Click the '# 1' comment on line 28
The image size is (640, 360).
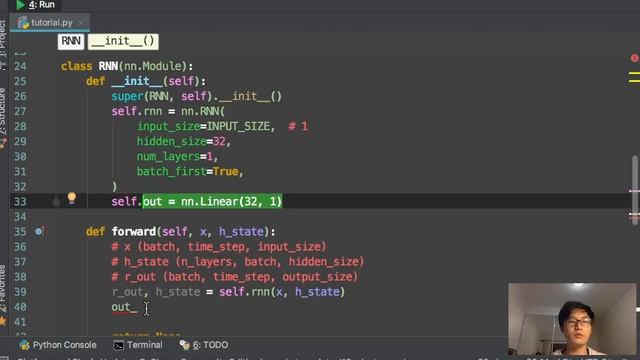[298, 127]
